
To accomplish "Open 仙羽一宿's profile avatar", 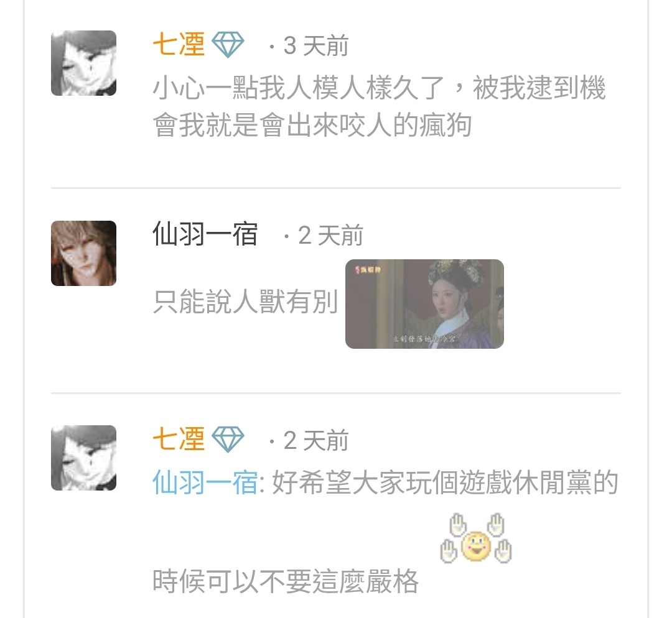I will pyautogui.click(x=83, y=253).
